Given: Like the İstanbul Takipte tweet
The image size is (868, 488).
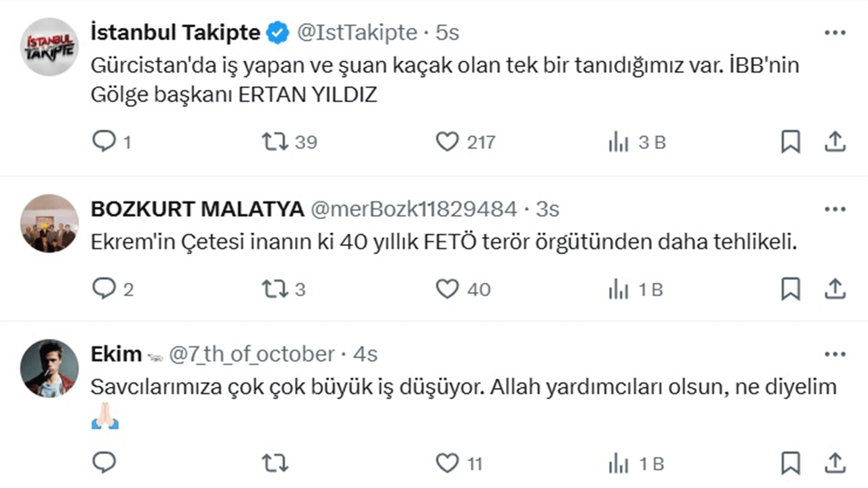Looking at the screenshot, I should pyautogui.click(x=447, y=141).
